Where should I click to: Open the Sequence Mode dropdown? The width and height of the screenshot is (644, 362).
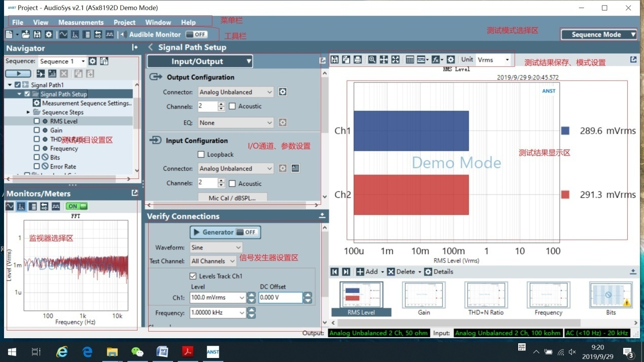(598, 34)
